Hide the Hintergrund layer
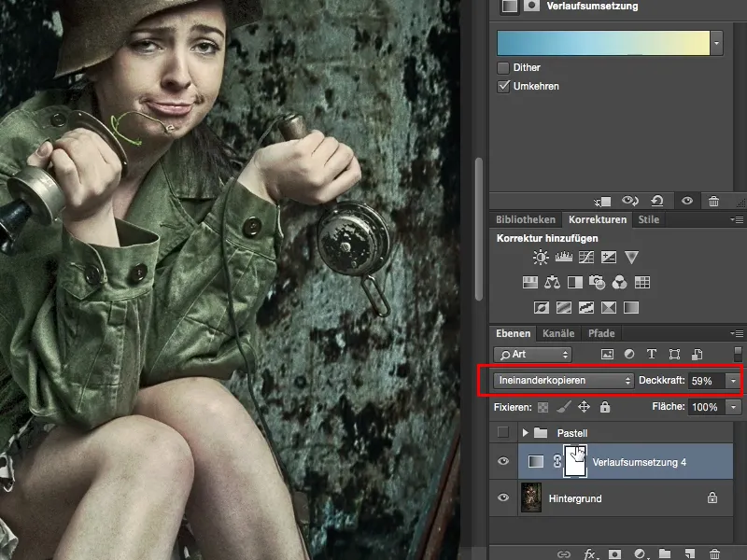The height and width of the screenshot is (560, 747). tap(503, 498)
